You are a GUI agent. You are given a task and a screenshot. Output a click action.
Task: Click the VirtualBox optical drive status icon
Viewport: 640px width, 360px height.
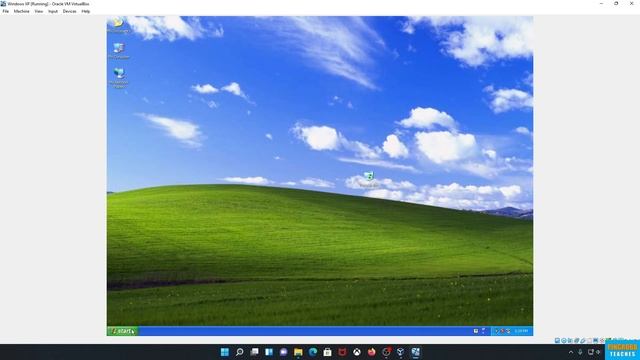point(564,340)
